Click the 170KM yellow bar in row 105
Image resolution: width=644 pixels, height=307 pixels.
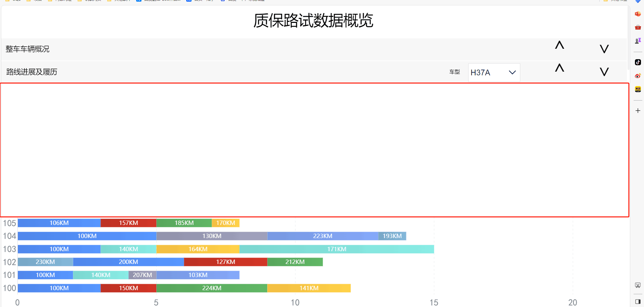click(x=226, y=223)
